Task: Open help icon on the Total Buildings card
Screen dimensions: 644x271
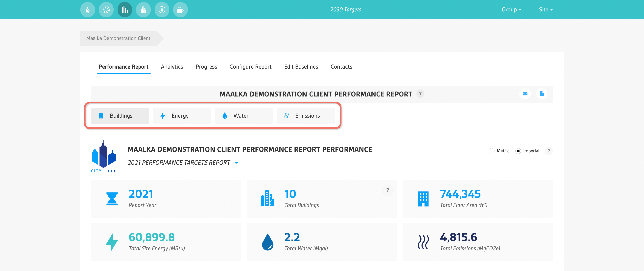Action: [x=387, y=190]
